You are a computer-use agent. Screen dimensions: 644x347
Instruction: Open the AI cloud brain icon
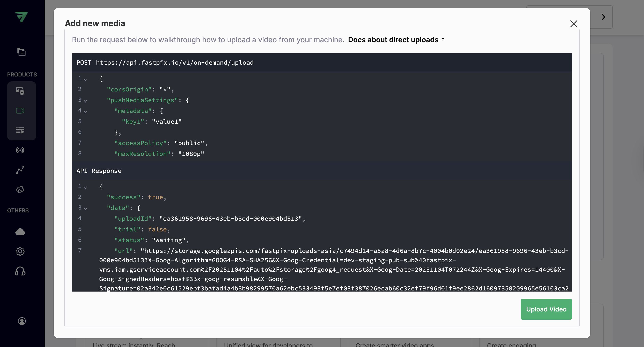tap(20, 190)
